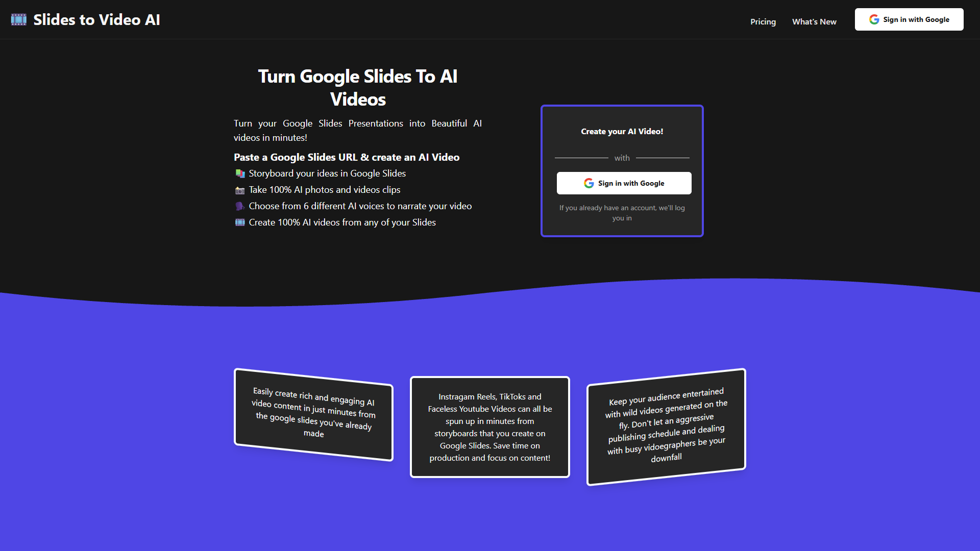This screenshot has width=980, height=551.
Task: Open the What's New page
Action: click(x=814, y=21)
